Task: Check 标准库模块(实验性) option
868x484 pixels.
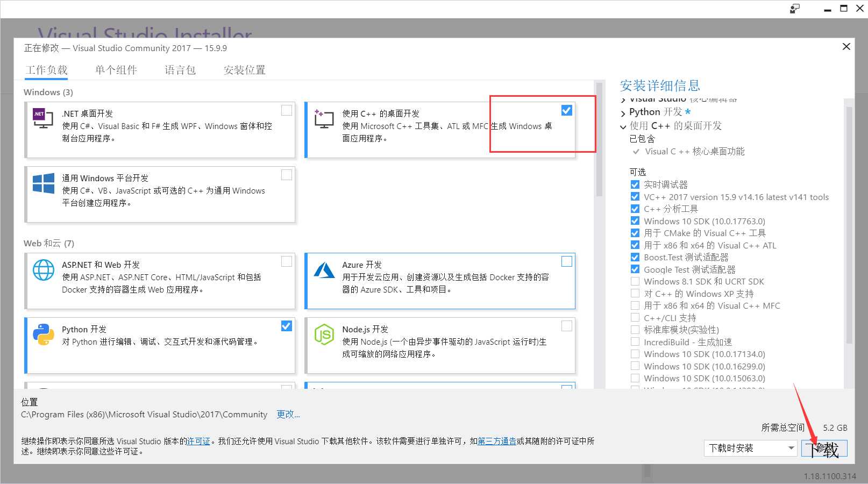Action: click(x=635, y=330)
